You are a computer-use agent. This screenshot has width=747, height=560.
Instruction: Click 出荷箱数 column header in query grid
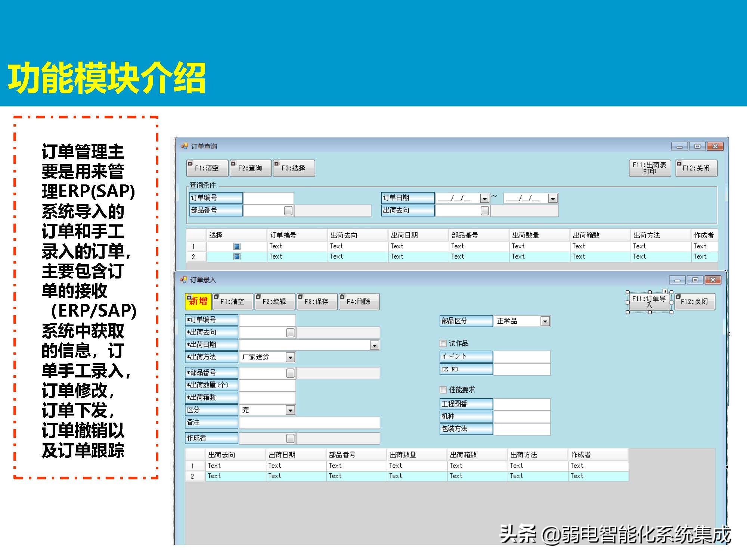pos(600,235)
